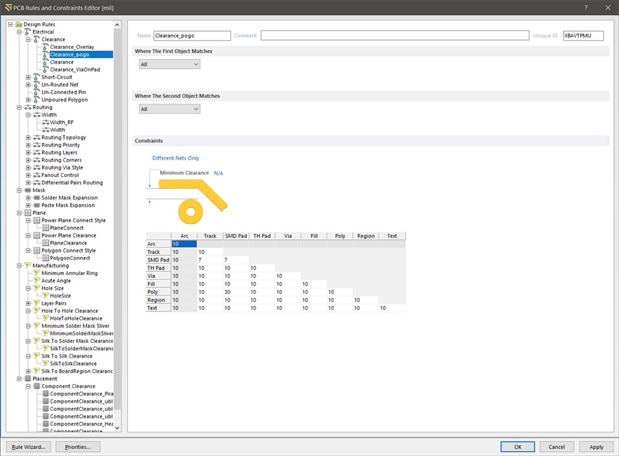
Task: Collapse the Manufacturing rules branch
Action: pyautogui.click(x=20, y=265)
